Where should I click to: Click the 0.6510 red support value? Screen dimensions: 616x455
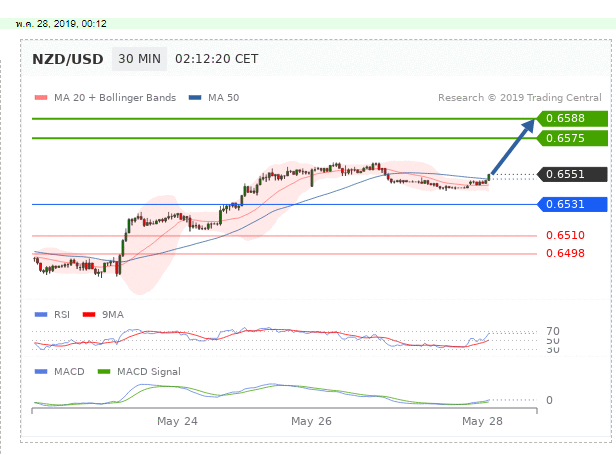pos(565,235)
